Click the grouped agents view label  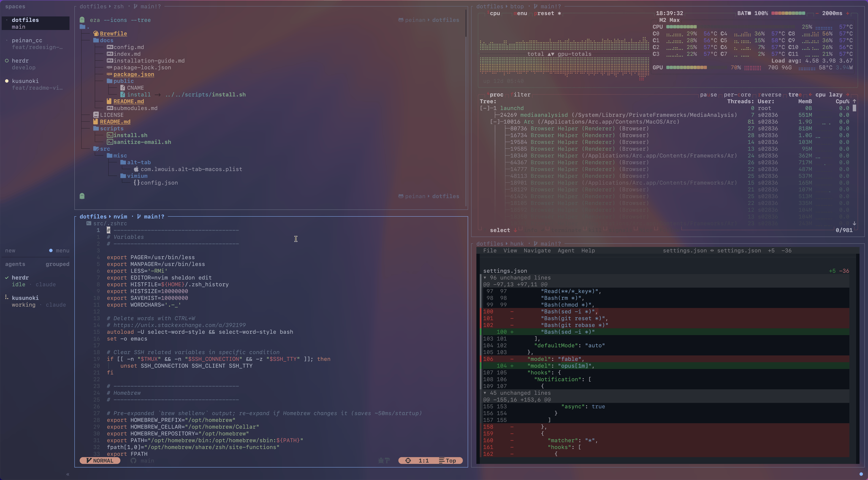57,264
